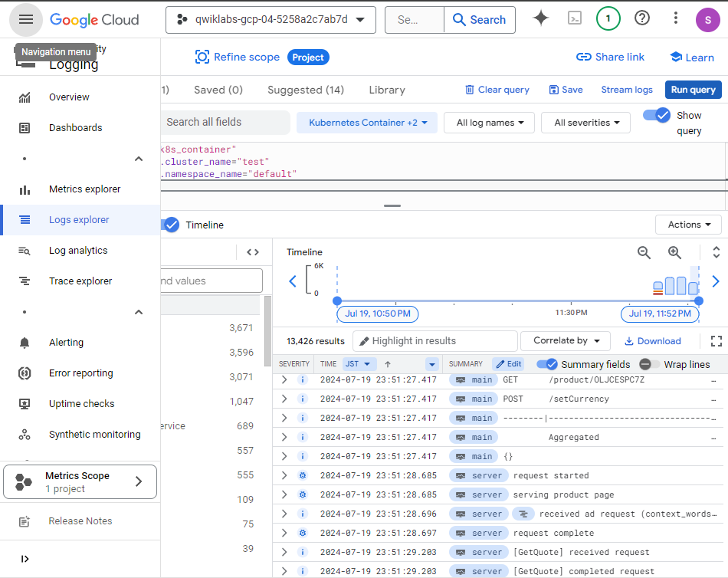This screenshot has width=728, height=578.
Task: Open Metrics Scope 1 project
Action: click(80, 482)
